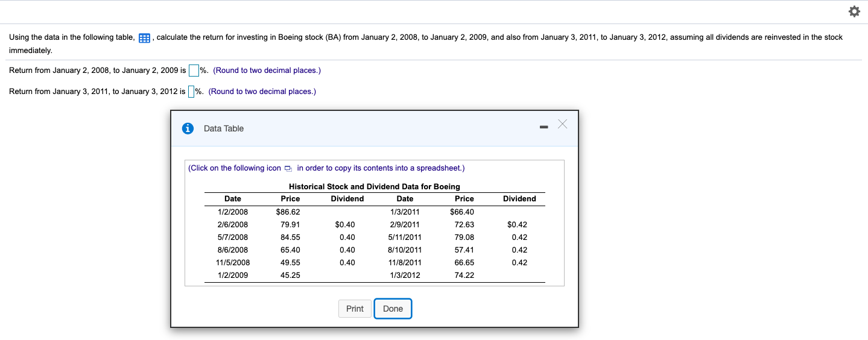Select the 72.63 price cell

(464, 224)
